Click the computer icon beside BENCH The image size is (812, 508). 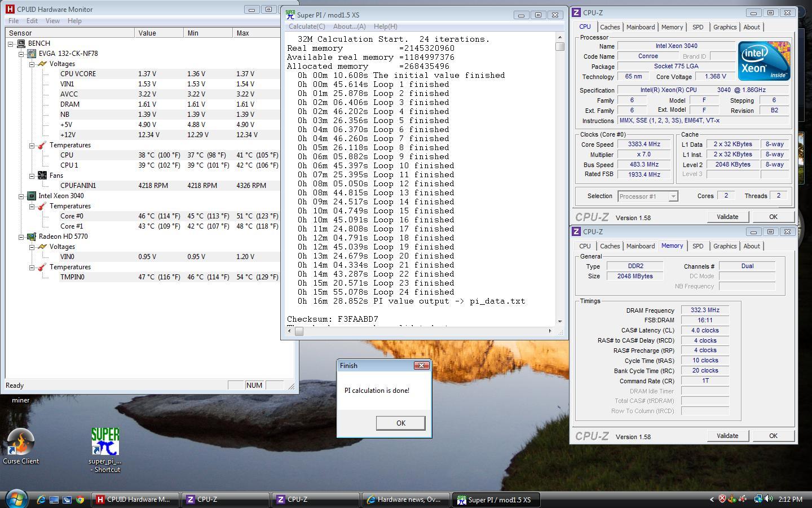pyautogui.click(x=21, y=43)
